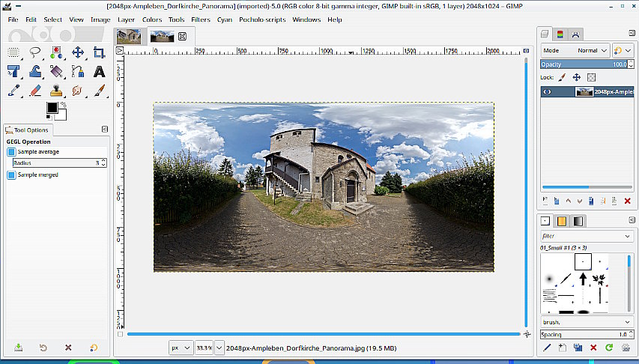Viewport: 639px width, 364px height.
Task: Select the Paths tool
Action: point(78,72)
